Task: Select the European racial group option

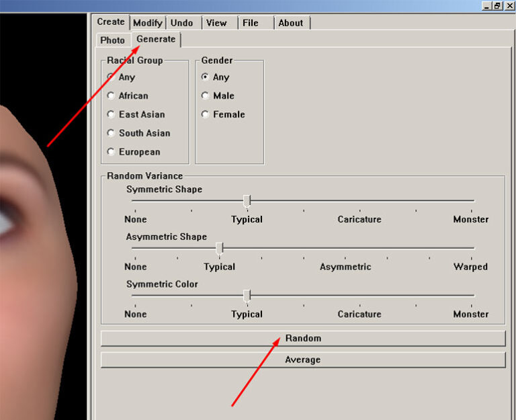Action: click(111, 152)
